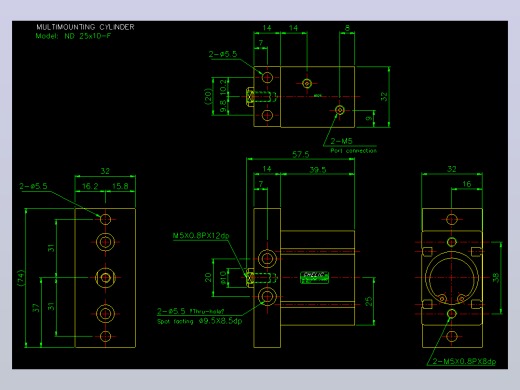This screenshot has width=520, height=390.
Task: Click the Spot facing ø9.5X8.5dp note
Action: tap(200, 321)
